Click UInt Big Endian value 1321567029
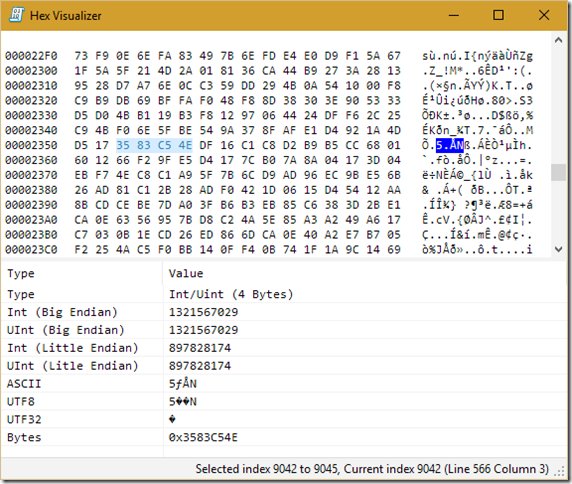572x484 pixels. (x=203, y=330)
